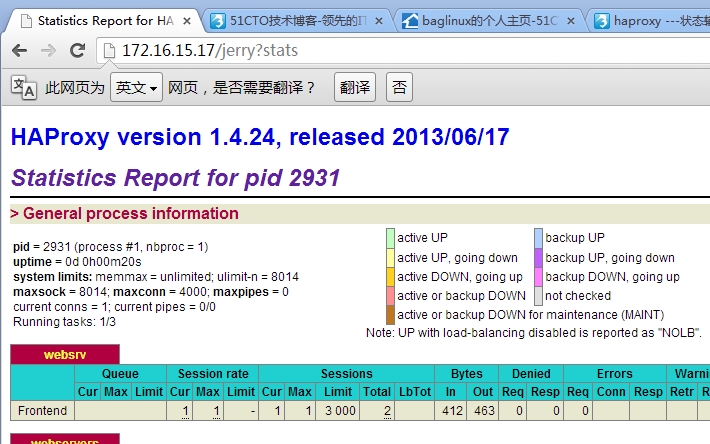Image resolution: width=710 pixels, height=444 pixels.
Task: Click the Bytes column header
Action: [467, 373]
